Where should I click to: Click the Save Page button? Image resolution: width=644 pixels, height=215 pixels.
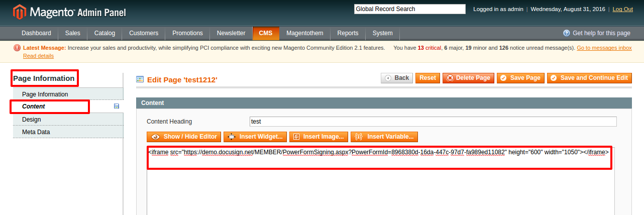click(x=520, y=78)
